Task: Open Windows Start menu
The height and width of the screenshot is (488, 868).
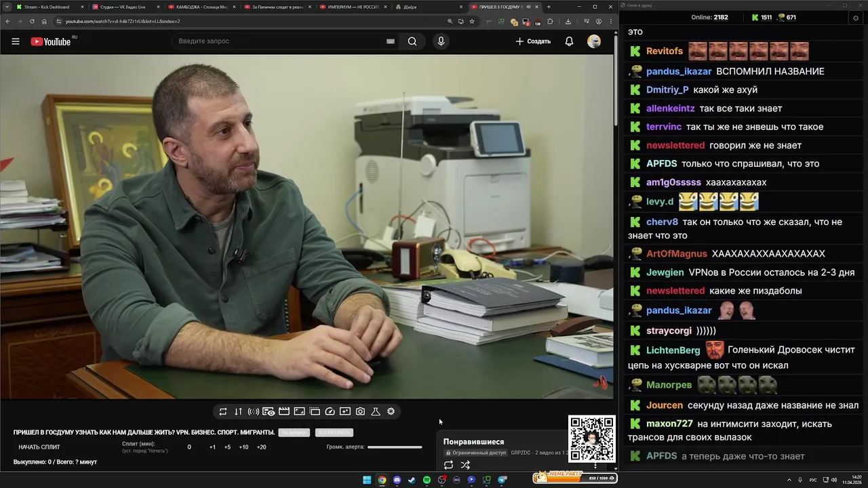Action: click(x=367, y=480)
